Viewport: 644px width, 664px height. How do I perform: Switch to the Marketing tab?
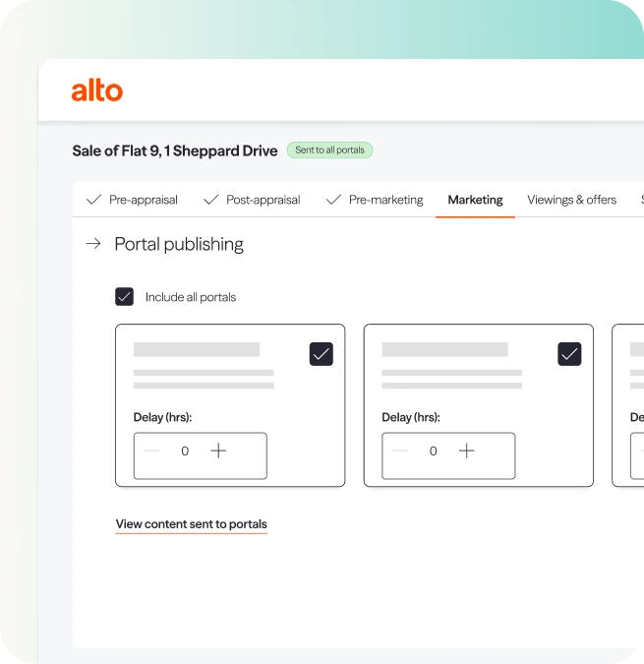[x=475, y=200]
